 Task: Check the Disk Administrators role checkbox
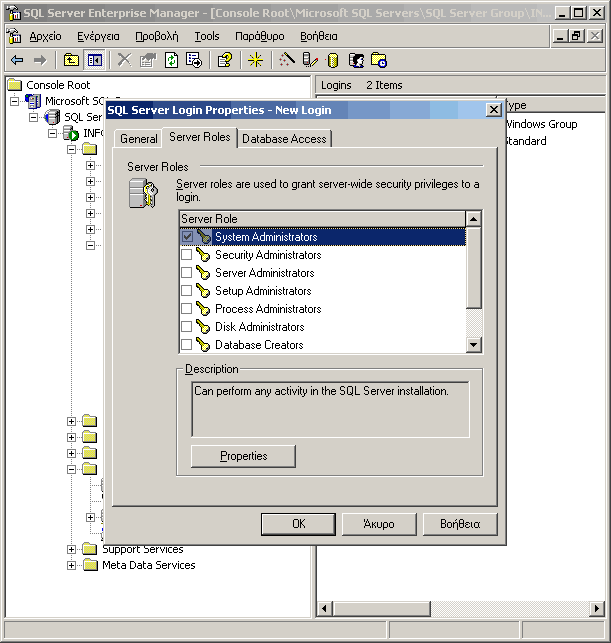187,327
